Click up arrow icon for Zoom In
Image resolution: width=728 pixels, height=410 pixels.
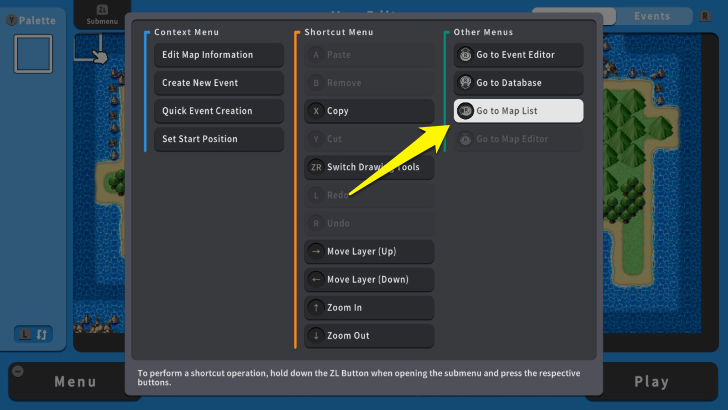(317, 307)
